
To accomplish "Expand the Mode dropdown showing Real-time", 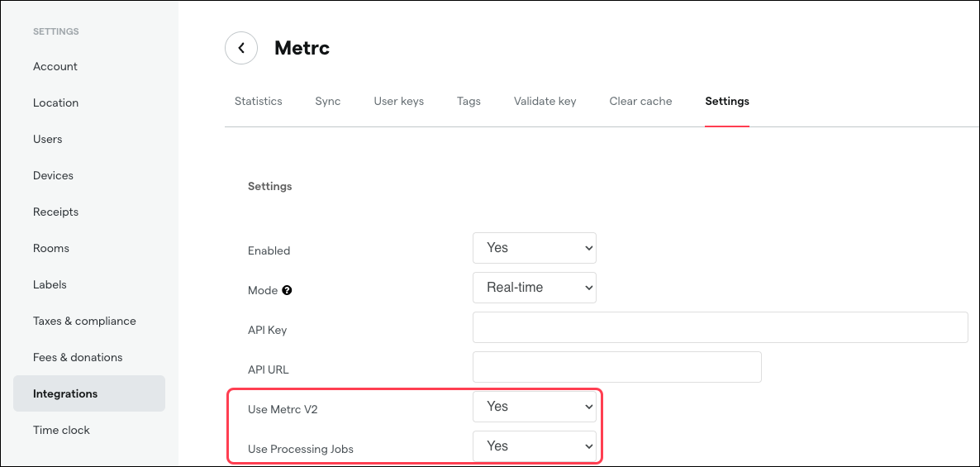I will [535, 288].
